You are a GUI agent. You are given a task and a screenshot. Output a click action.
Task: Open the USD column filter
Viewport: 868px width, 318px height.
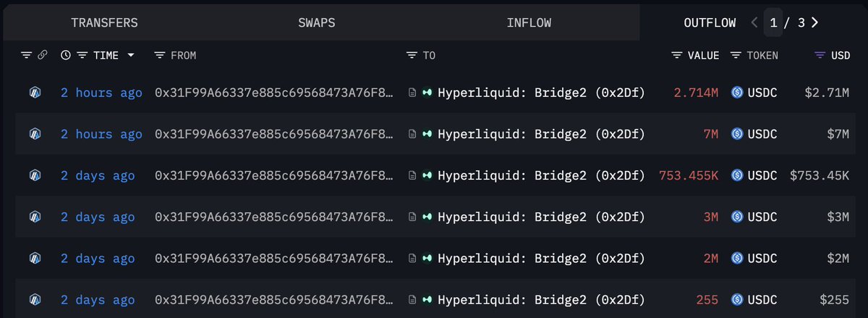(x=820, y=55)
